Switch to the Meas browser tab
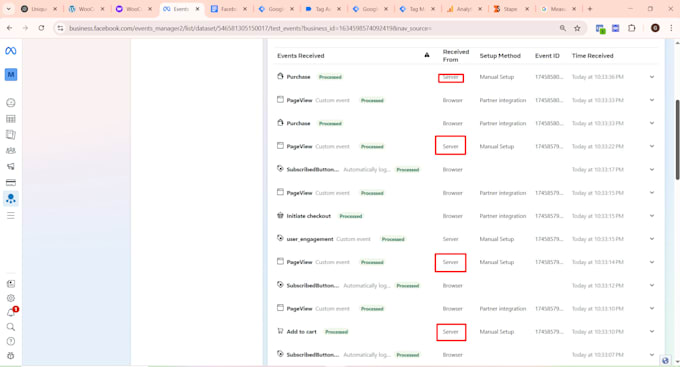Screen dimensions: 680x367 click(x=558, y=9)
